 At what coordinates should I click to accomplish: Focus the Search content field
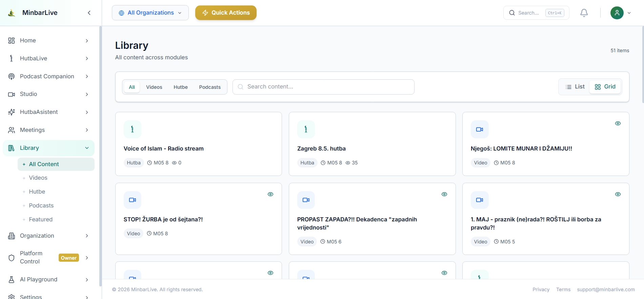pos(323,87)
